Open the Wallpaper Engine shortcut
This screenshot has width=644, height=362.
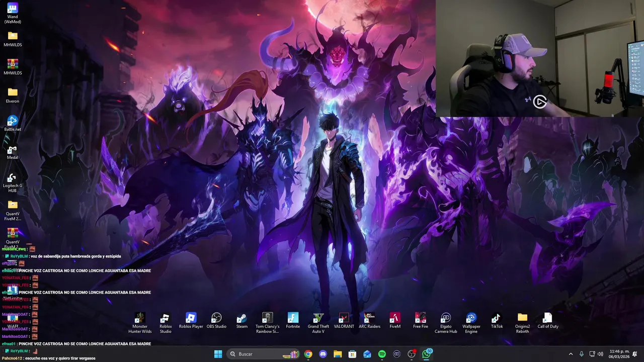[471, 323]
